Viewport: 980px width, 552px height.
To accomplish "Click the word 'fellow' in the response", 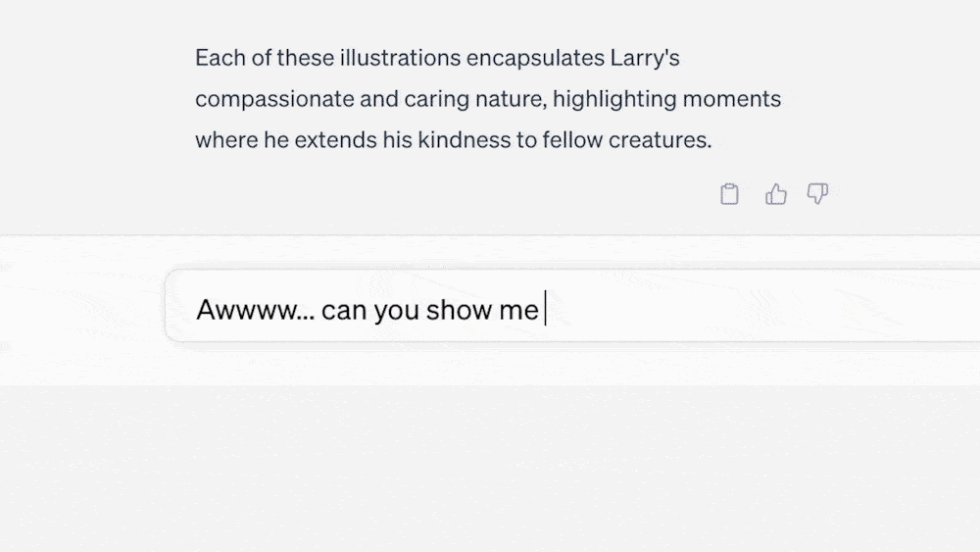I will pyautogui.click(x=572, y=139).
